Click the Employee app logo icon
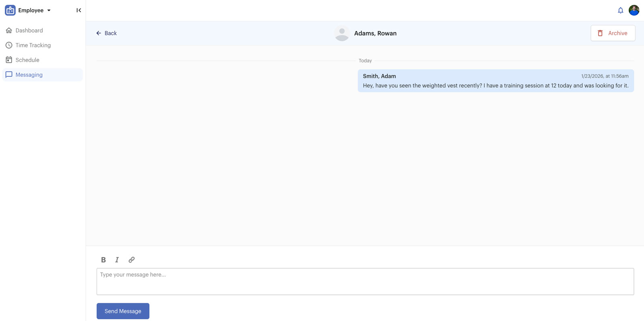The height and width of the screenshot is (321, 644). [10, 10]
